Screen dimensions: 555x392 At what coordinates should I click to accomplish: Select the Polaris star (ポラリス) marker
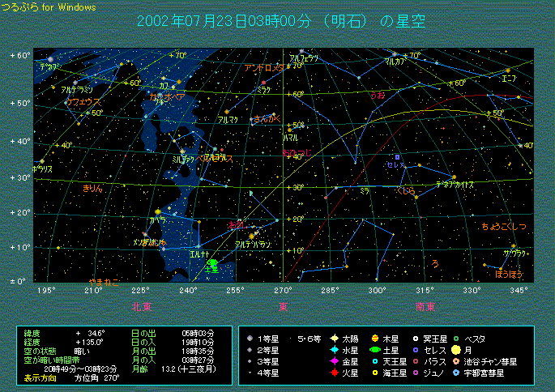pos(41,161)
